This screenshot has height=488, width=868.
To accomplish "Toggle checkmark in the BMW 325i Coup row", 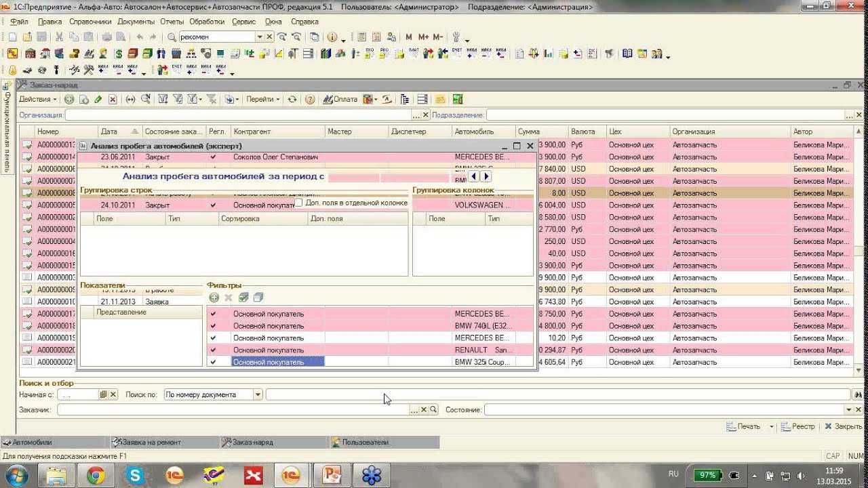I will [x=214, y=363].
